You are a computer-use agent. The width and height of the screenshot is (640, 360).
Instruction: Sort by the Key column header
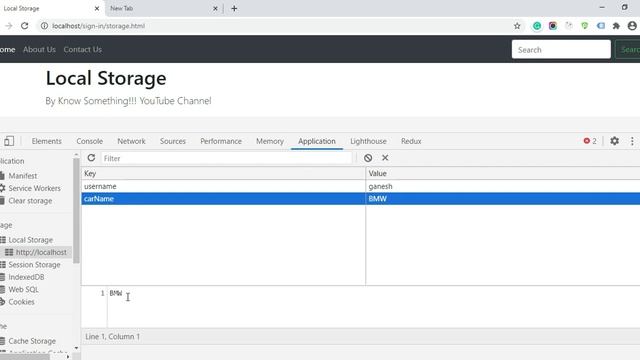coord(223,173)
